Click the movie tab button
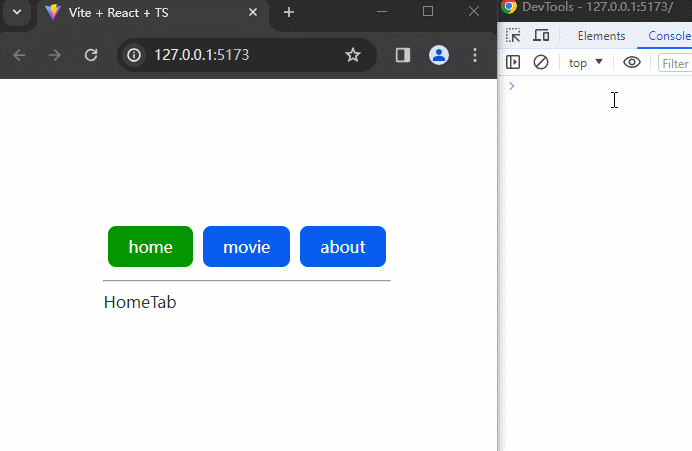The height and width of the screenshot is (451, 692). pyautogui.click(x=246, y=247)
